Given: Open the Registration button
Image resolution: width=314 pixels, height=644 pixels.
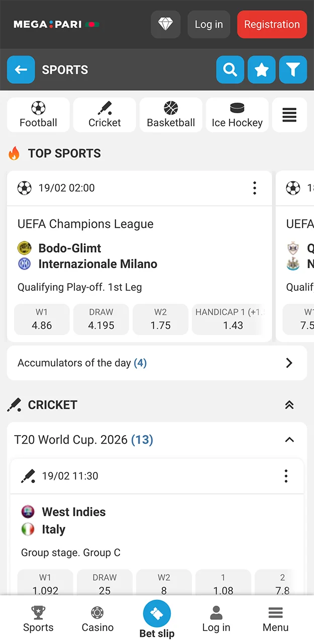Looking at the screenshot, I should click(272, 24).
